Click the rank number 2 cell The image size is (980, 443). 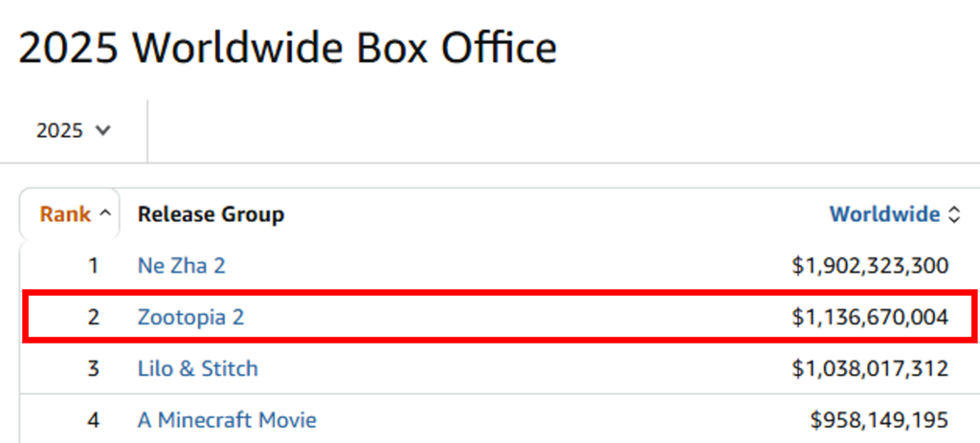point(93,318)
